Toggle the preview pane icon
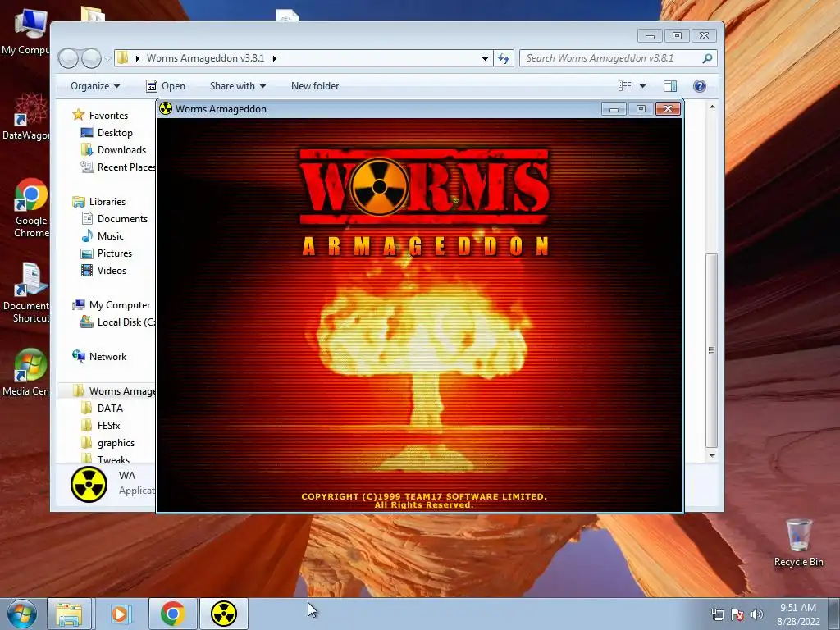This screenshot has height=630, width=840. 669,85
